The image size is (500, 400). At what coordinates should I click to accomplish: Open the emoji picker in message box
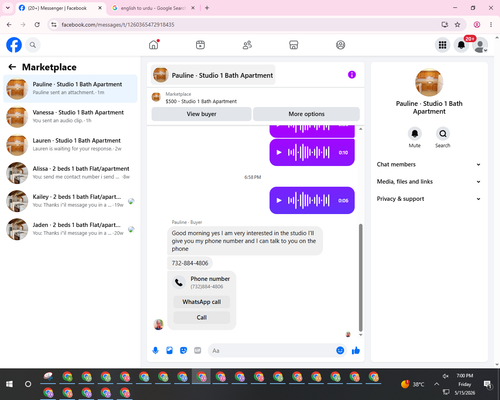point(340,350)
